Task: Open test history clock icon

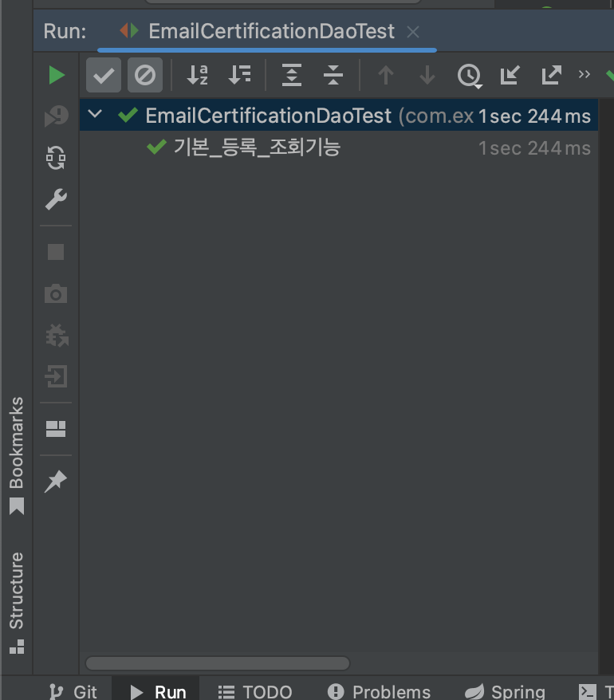Action: 470,76
